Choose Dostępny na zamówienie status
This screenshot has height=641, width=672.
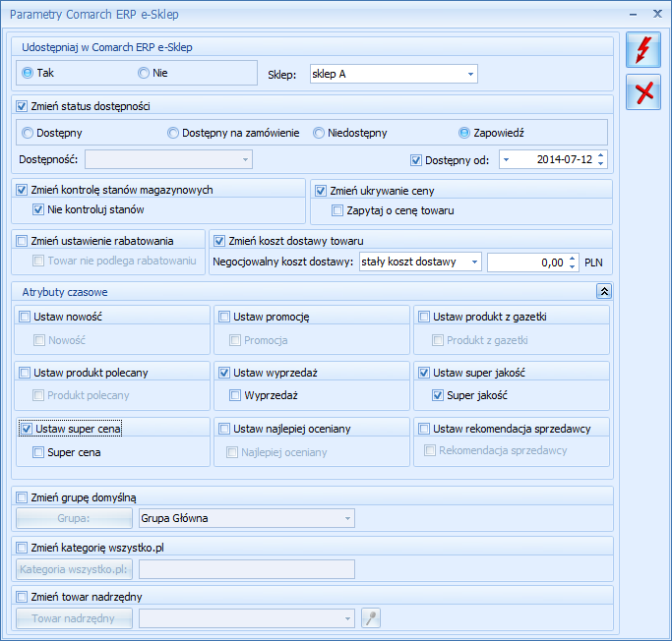[173, 133]
